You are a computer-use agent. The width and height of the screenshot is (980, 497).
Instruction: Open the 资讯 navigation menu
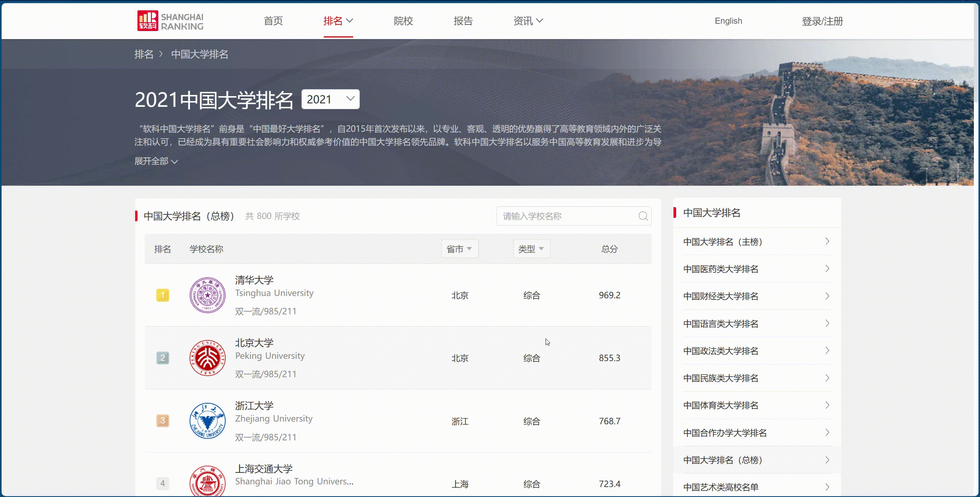528,21
